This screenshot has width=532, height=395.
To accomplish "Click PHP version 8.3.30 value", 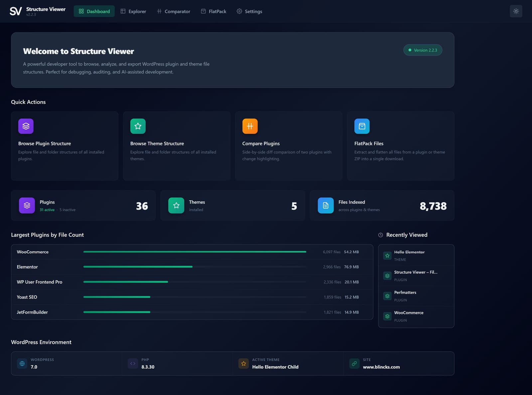I will coord(148,367).
